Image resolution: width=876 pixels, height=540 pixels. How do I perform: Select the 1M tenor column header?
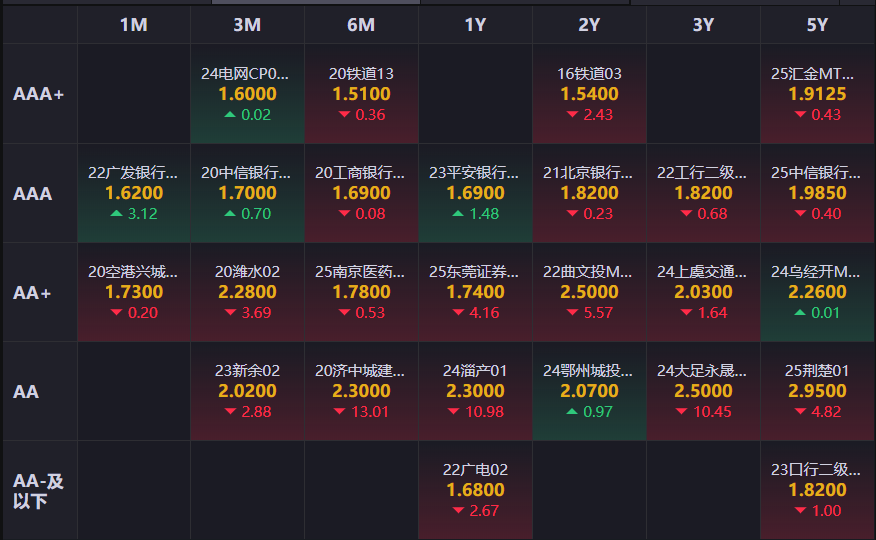133,25
